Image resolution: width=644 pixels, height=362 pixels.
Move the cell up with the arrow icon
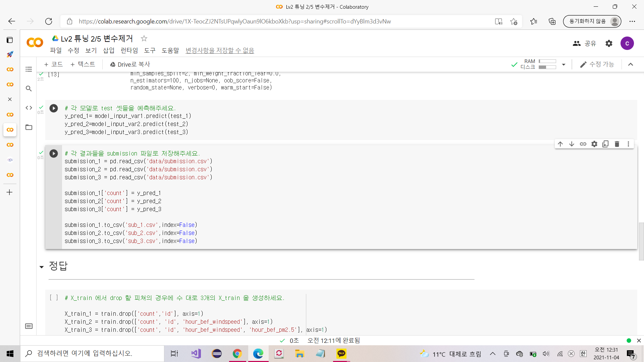click(560, 144)
